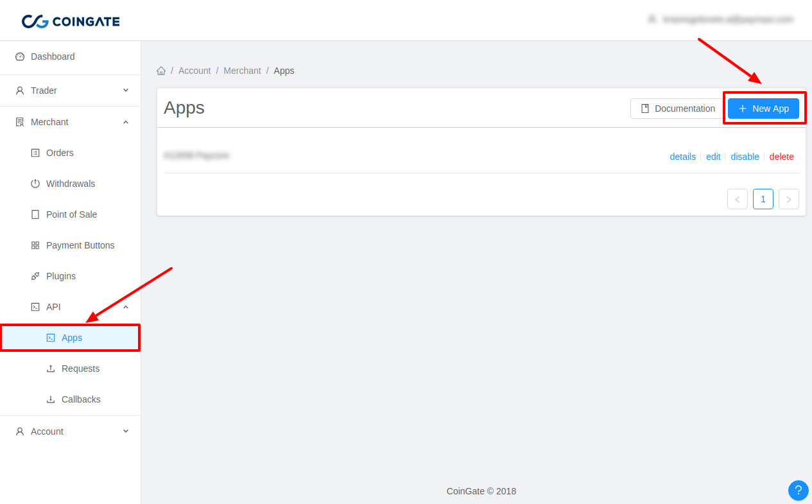
Task: Expand the Account menu chevron
Action: point(126,431)
